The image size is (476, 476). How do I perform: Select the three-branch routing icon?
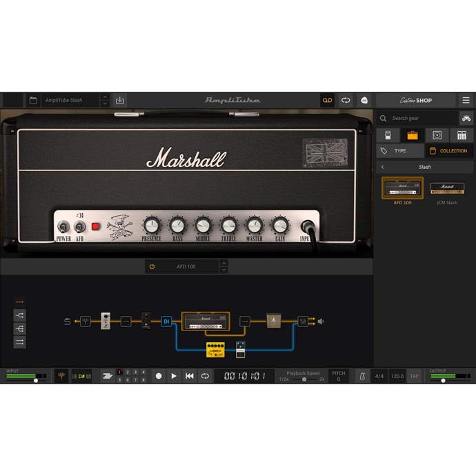(x=20, y=329)
